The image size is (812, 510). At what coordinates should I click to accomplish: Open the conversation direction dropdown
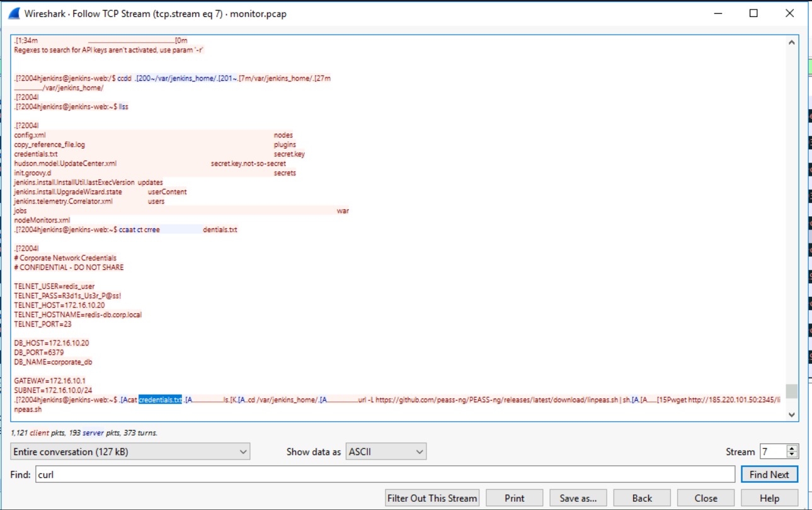pyautogui.click(x=130, y=451)
